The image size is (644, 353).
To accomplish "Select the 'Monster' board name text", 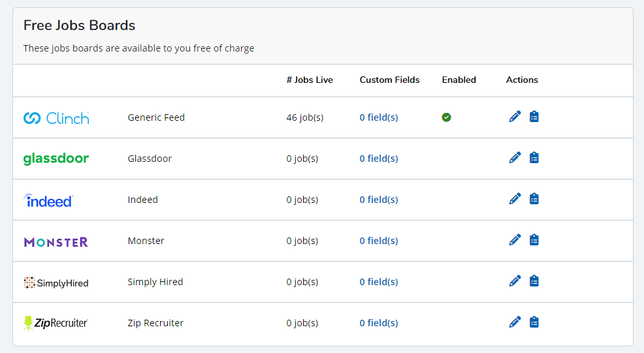I will (x=146, y=241).
